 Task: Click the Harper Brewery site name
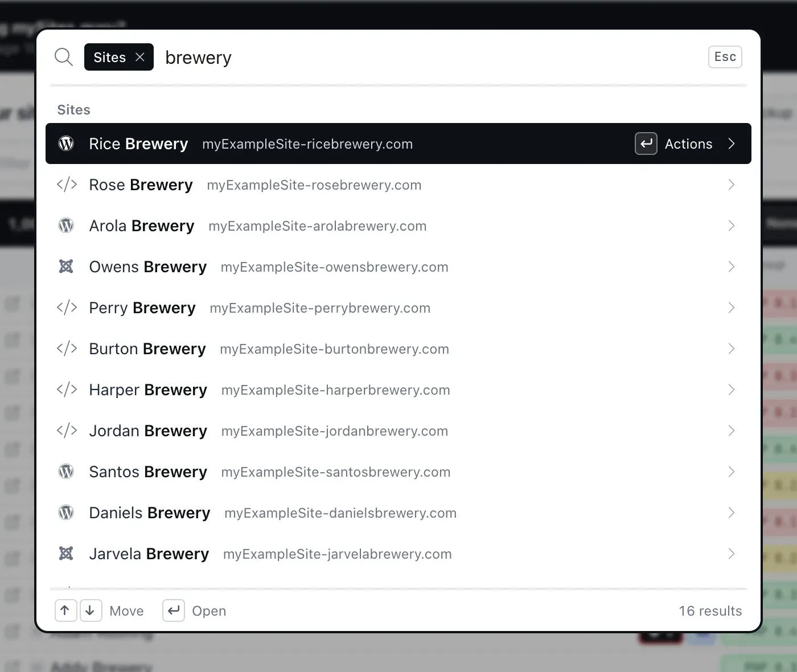[148, 390]
